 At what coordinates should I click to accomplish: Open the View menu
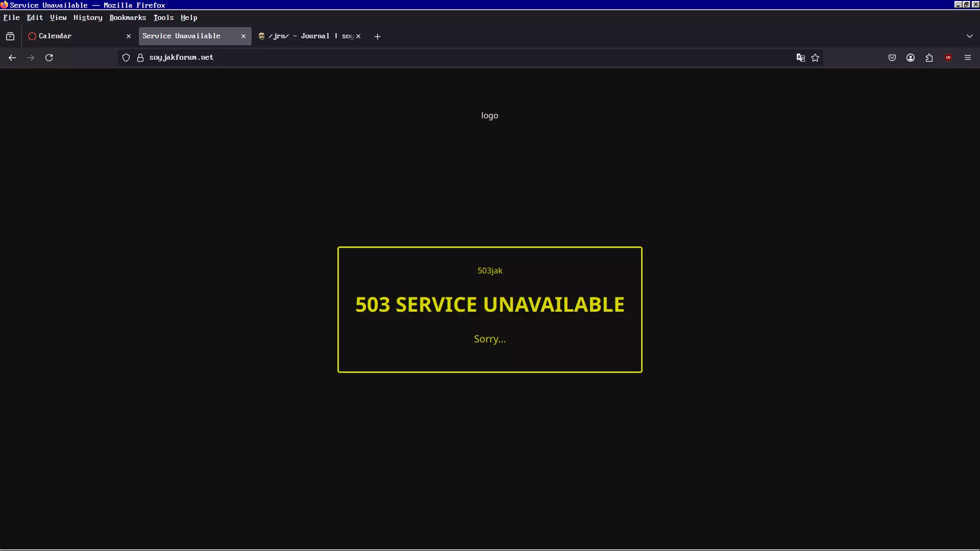coord(58,17)
